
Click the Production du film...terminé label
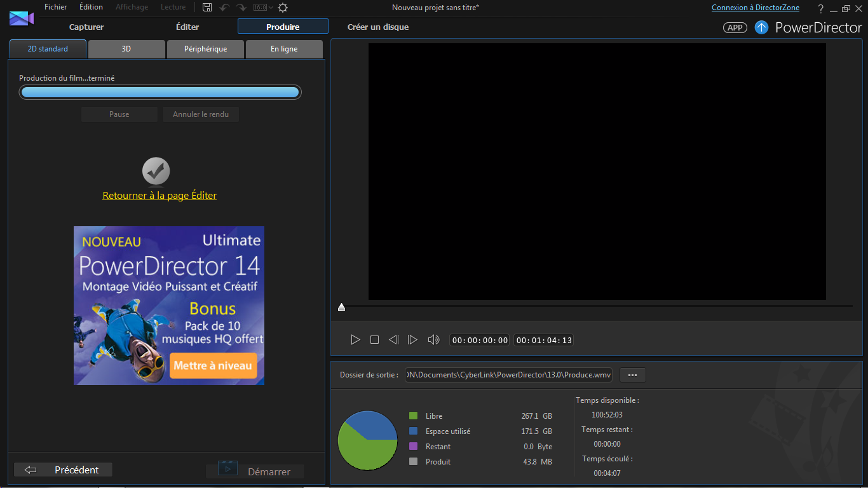coord(67,78)
